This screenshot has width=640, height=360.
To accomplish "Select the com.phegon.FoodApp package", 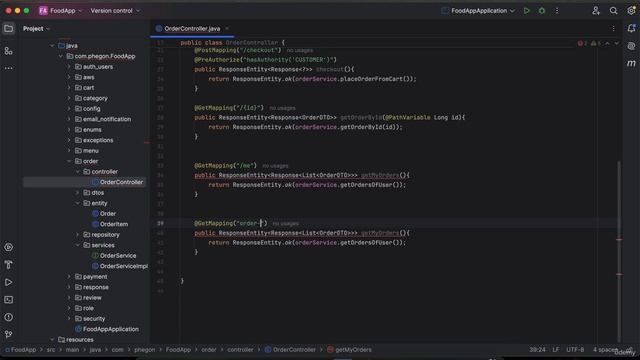I will pos(104,56).
